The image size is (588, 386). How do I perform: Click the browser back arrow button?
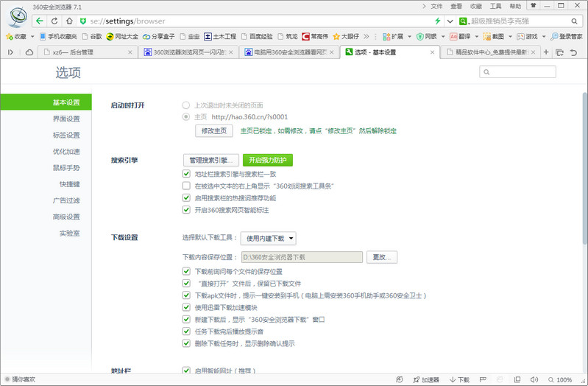tap(39, 21)
